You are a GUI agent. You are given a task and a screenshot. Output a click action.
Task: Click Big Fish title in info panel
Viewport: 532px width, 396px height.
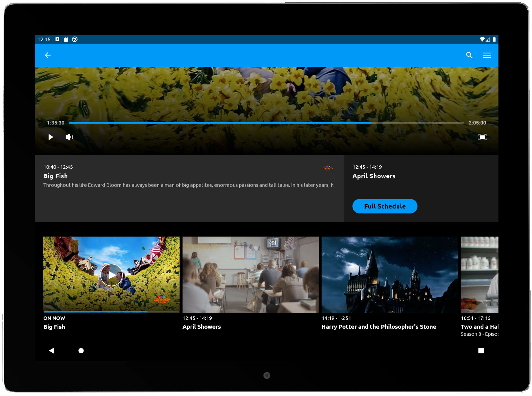click(56, 176)
